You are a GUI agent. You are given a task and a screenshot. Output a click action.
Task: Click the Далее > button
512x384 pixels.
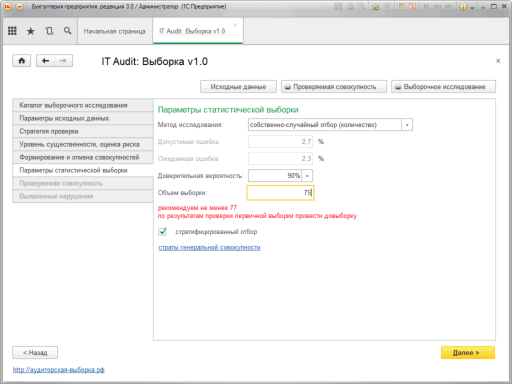click(468, 353)
